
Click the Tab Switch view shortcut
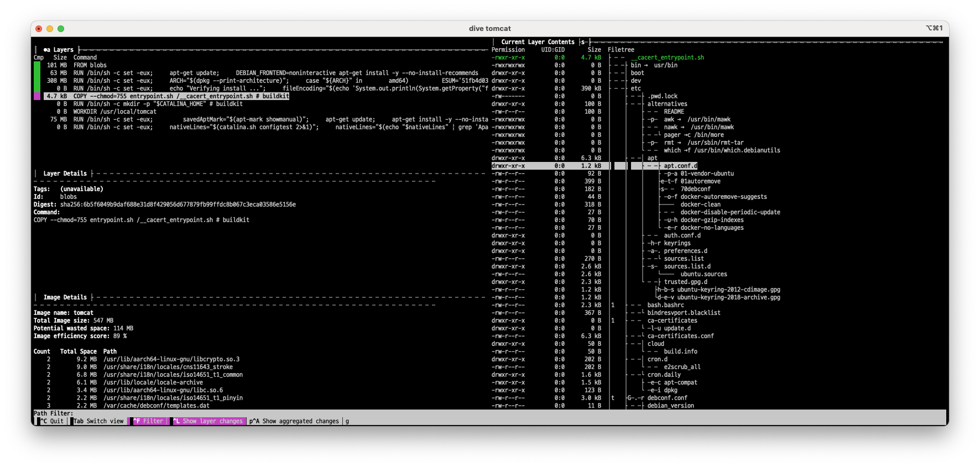tap(98, 421)
